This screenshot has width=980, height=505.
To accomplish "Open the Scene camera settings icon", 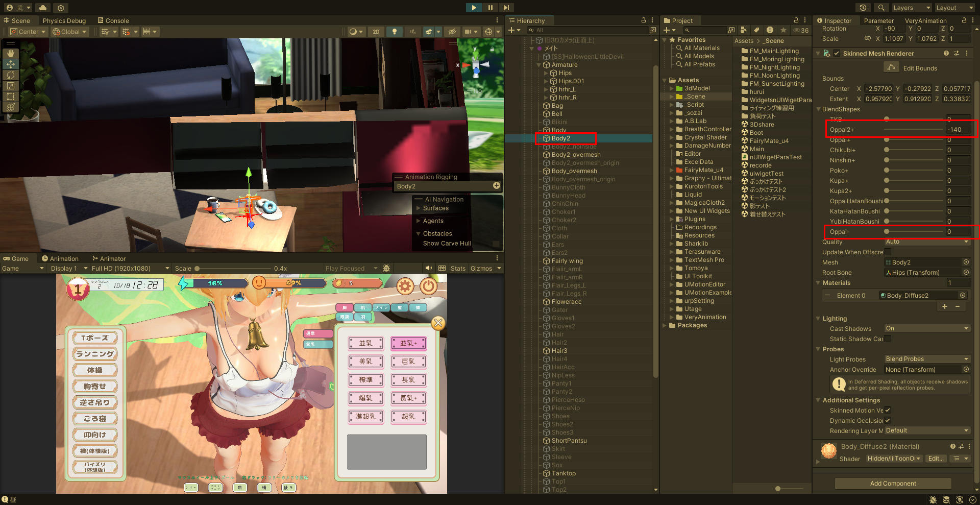I will pyautogui.click(x=467, y=32).
